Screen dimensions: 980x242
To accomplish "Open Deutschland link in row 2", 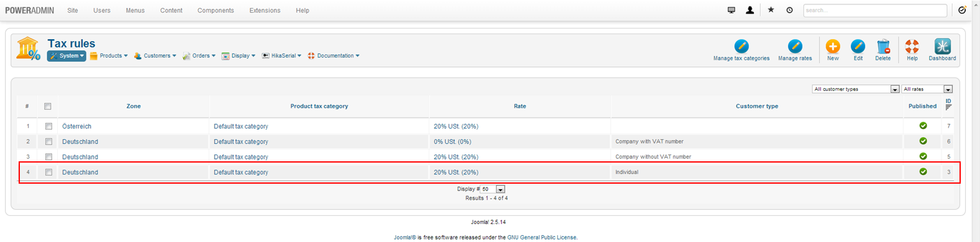I will click(80, 141).
